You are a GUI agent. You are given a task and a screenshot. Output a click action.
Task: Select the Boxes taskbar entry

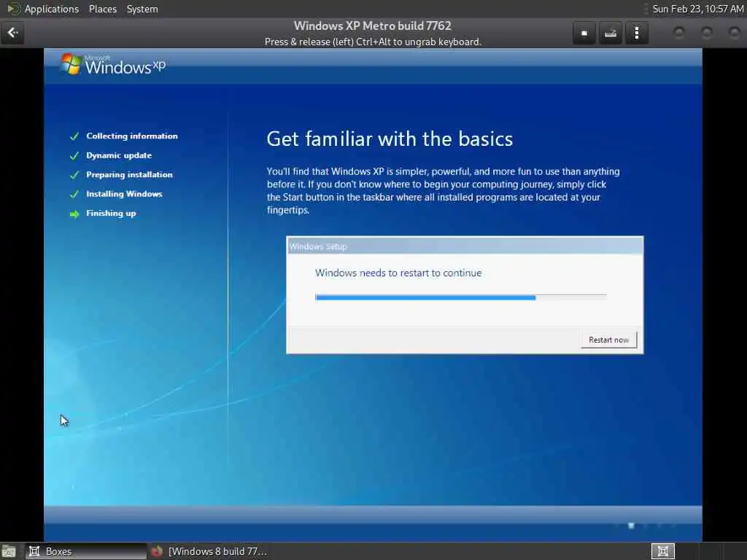pyautogui.click(x=86, y=551)
